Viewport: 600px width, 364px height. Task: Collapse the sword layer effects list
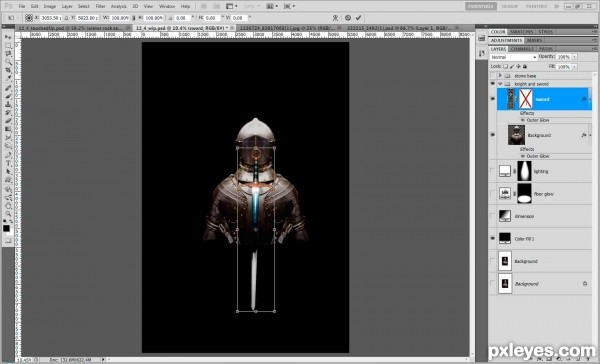(590, 99)
